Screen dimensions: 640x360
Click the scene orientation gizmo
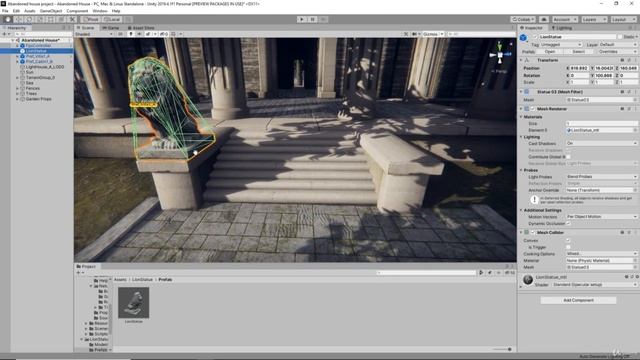coord(500,55)
